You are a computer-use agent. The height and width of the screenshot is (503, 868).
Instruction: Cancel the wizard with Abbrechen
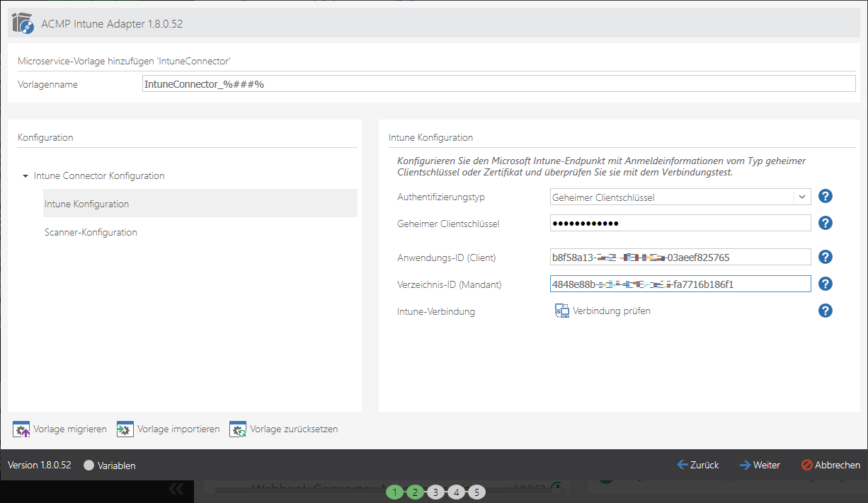tap(830, 465)
